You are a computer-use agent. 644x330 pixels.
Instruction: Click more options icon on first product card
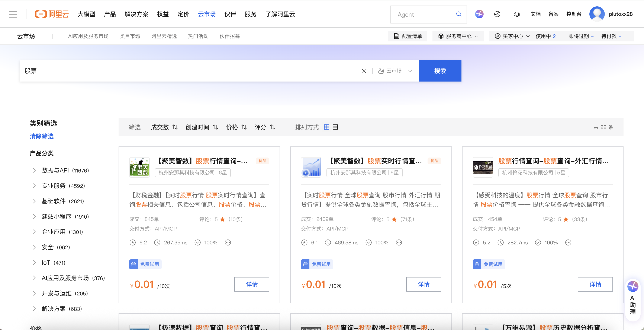228,242
